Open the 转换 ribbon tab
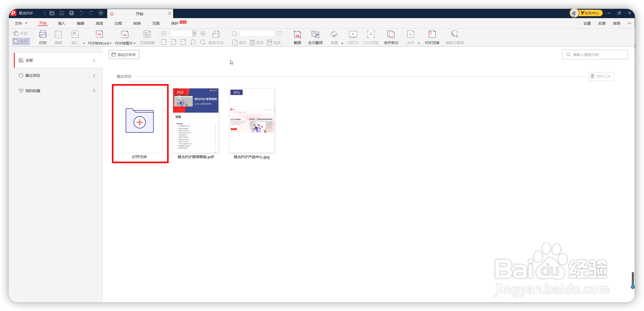 [x=137, y=23]
